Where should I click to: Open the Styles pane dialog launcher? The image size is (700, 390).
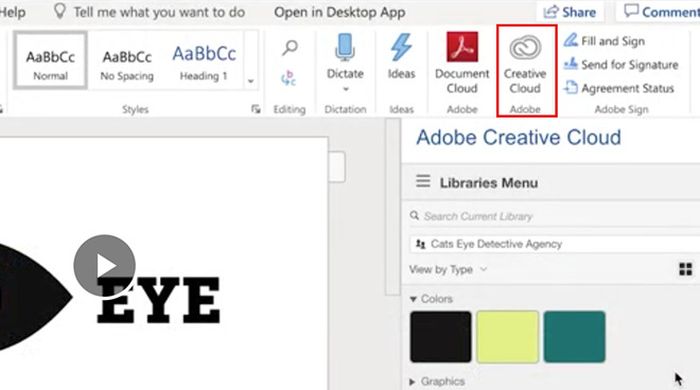pos(256,109)
